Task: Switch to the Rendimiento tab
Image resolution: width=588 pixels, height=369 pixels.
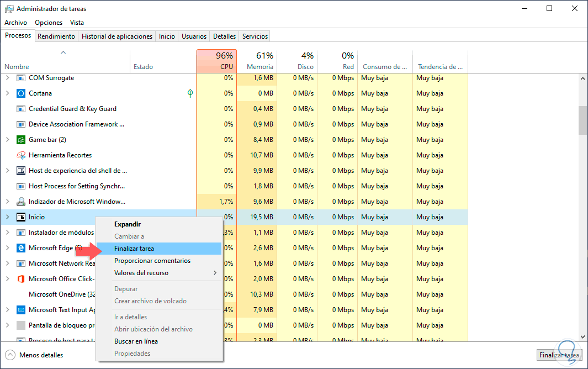Action: point(56,36)
